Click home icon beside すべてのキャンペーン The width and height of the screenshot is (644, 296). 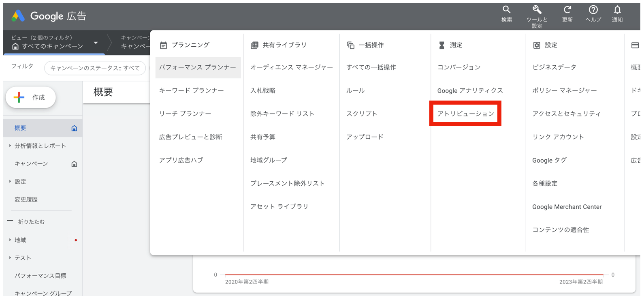coord(15,46)
